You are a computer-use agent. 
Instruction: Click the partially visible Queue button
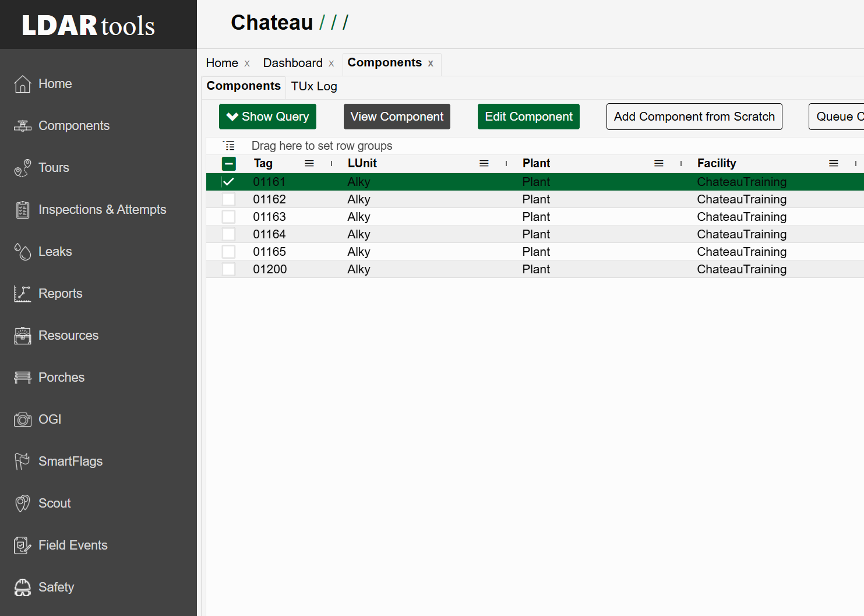[837, 117]
